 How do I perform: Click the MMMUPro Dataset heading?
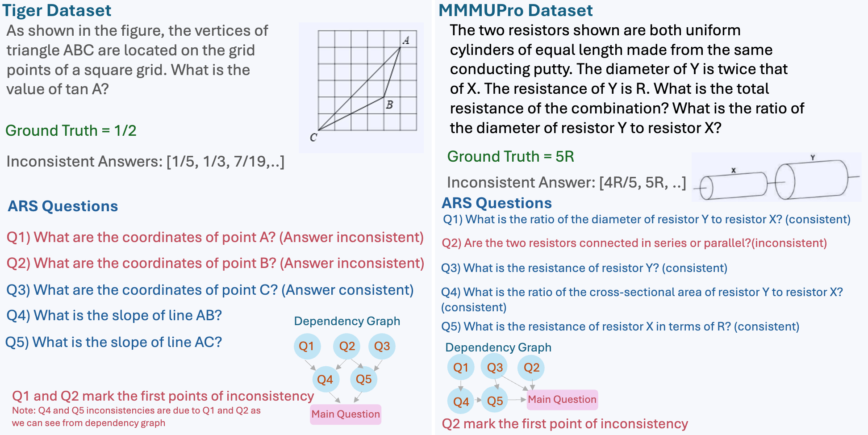coord(516,10)
